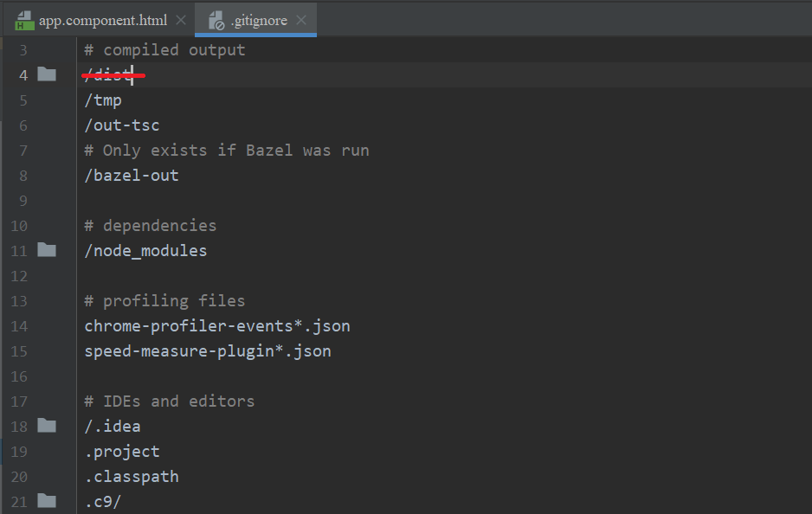
Task: Click the folder gutter icon beside /.idea
Action: point(47,426)
